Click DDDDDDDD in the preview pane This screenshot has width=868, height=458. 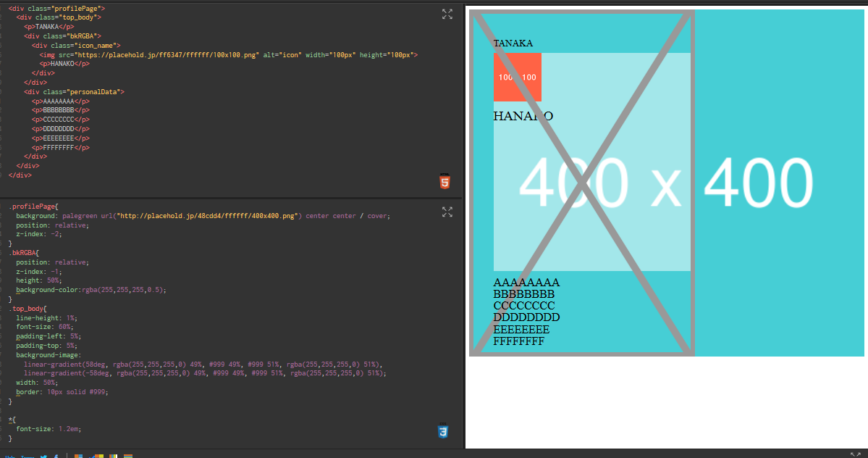point(526,317)
